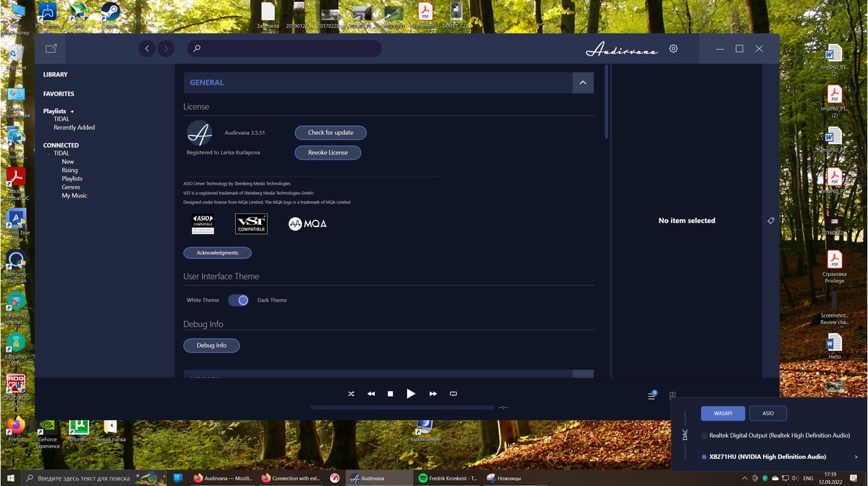Switch to WASAPI driver tab

click(x=723, y=413)
